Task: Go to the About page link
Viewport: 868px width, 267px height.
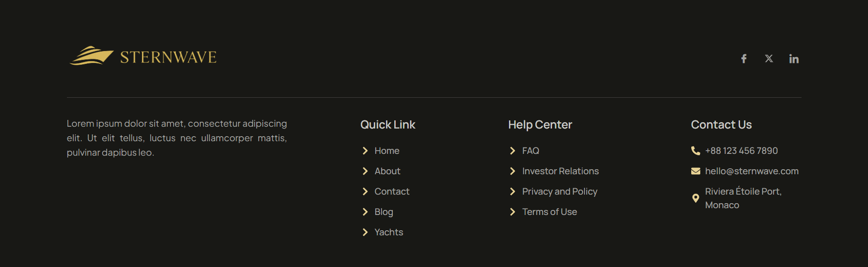Action: coord(387,171)
